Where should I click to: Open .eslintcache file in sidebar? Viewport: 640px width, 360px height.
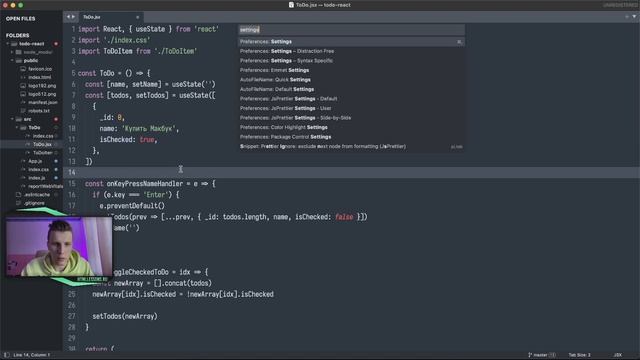pos(37,195)
